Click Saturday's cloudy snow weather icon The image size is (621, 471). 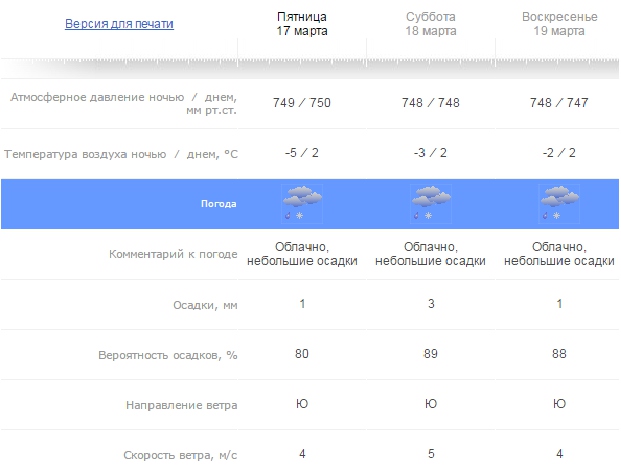click(431, 203)
